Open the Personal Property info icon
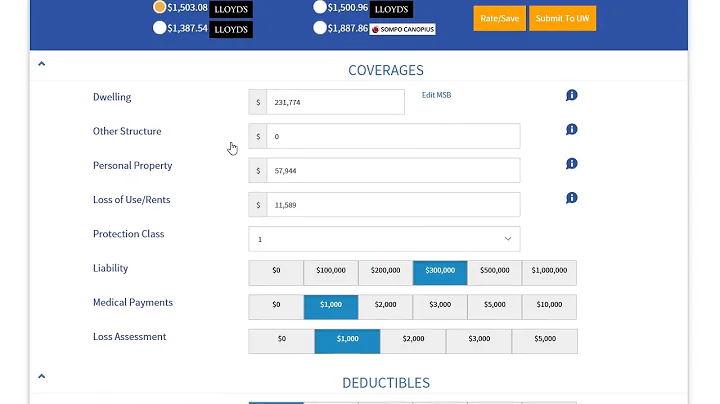 pyautogui.click(x=571, y=163)
